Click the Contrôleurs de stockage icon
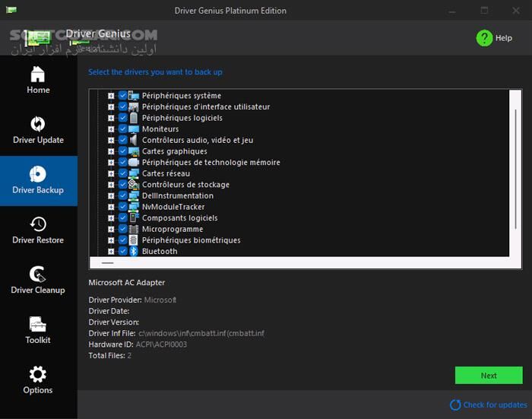 (133, 185)
